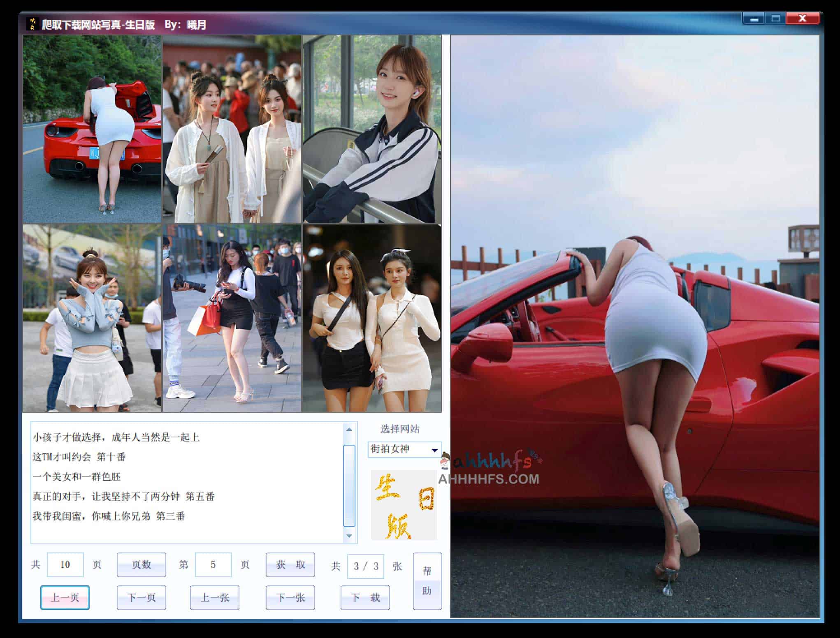
Task: Click the 3 / 3 image counter field
Action: tap(365, 566)
